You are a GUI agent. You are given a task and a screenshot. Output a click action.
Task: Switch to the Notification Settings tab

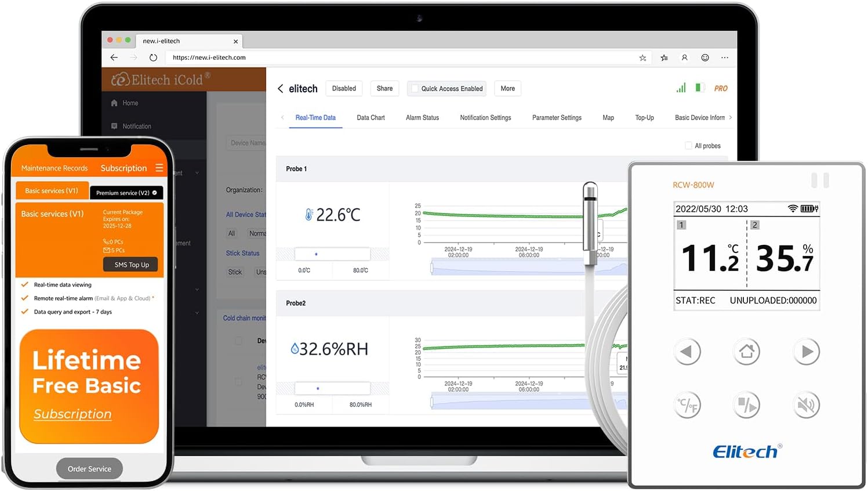point(485,118)
